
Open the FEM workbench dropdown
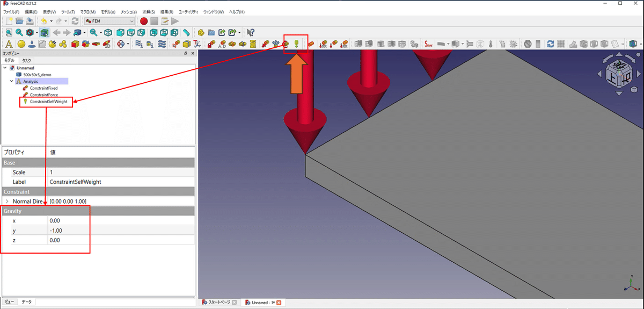tap(109, 21)
